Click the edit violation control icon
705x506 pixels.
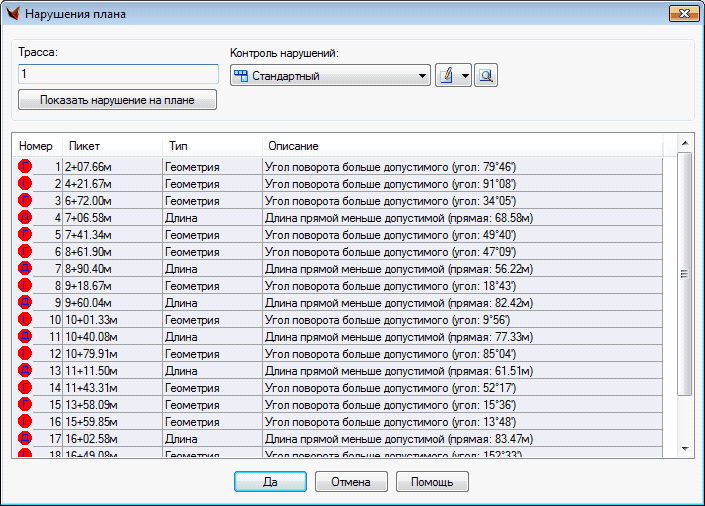(x=447, y=76)
